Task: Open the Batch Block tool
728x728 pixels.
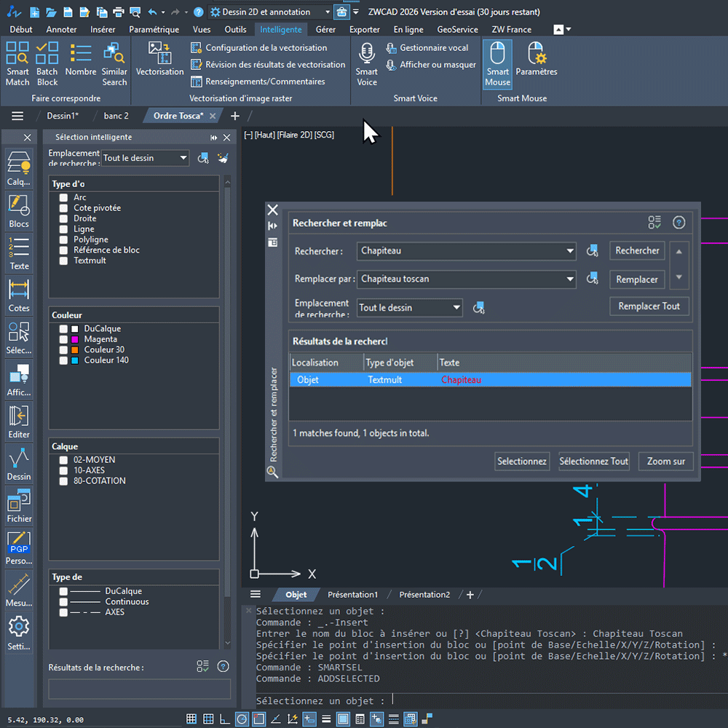Action: tap(47, 63)
